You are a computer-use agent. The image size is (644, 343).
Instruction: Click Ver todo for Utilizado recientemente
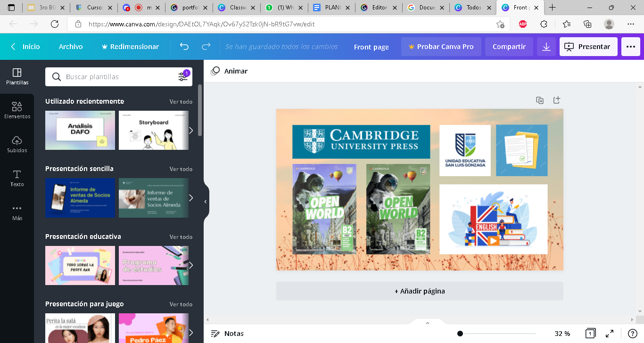181,101
